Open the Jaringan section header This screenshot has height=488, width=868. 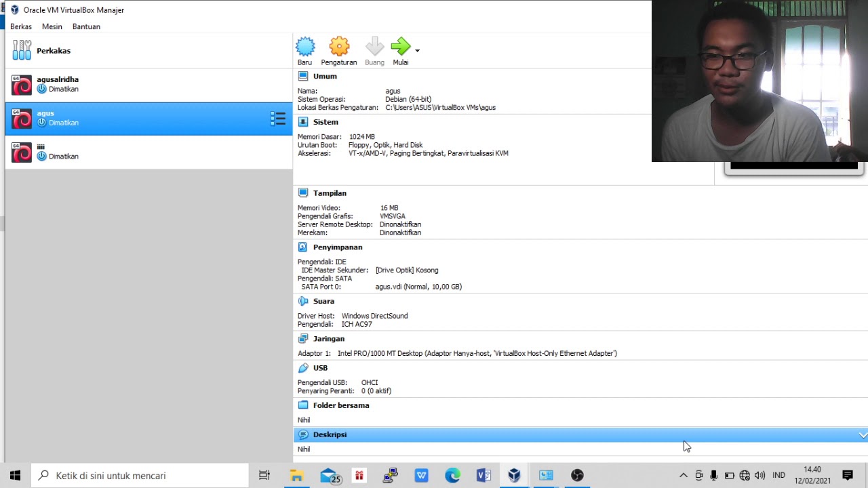point(329,339)
